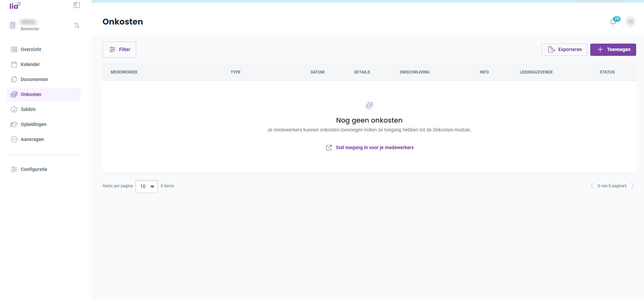Open Documenten section
Screen dimensions: 644x300
pos(44,79)
